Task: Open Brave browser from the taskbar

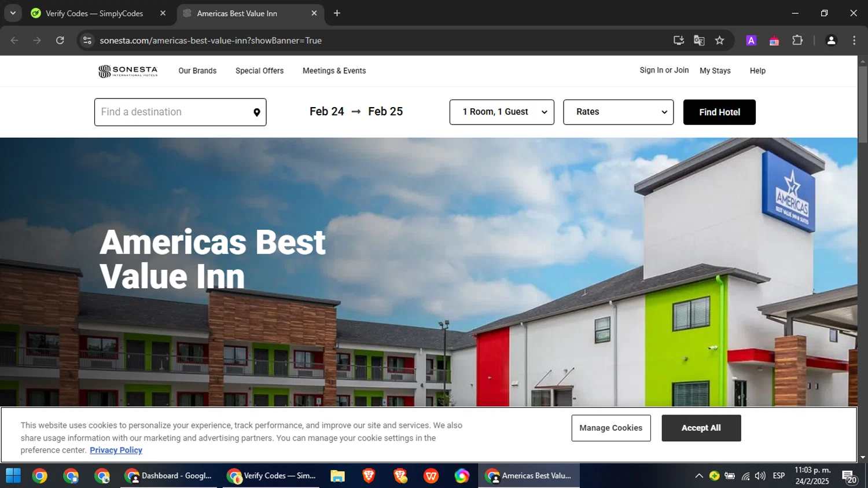Action: click(369, 476)
